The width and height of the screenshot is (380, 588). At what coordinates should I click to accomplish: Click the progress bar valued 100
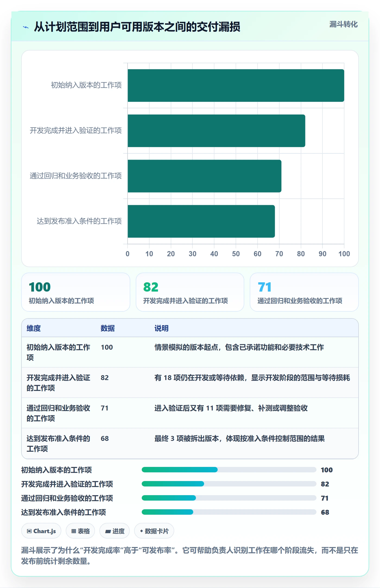tap(229, 470)
